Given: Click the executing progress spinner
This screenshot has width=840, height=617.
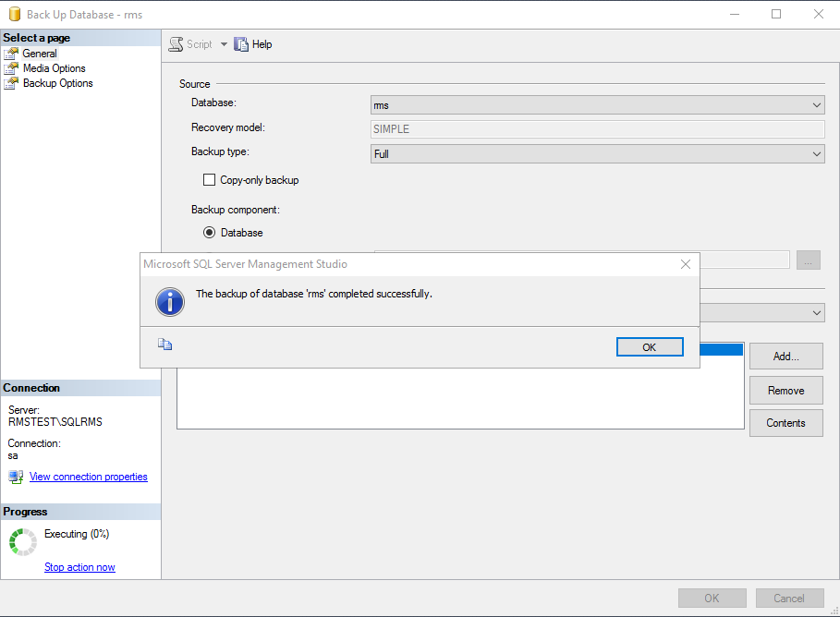Looking at the screenshot, I should (x=23, y=542).
